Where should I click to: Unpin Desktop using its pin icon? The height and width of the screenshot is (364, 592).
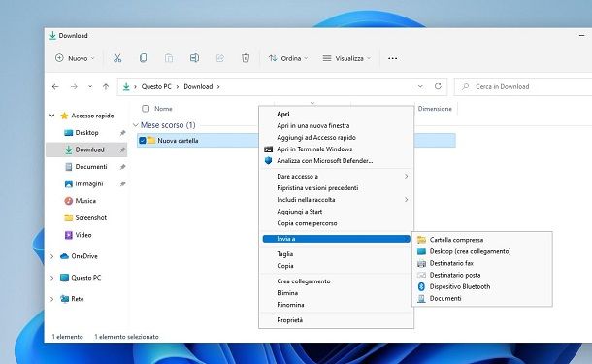point(122,133)
